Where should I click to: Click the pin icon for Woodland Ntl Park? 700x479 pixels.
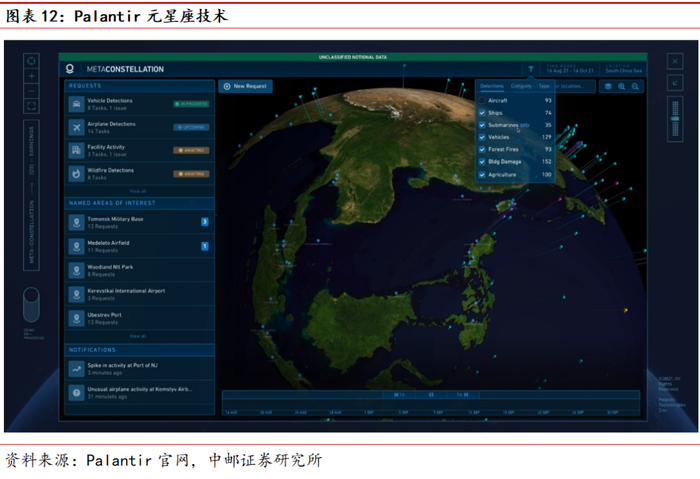coord(76,271)
